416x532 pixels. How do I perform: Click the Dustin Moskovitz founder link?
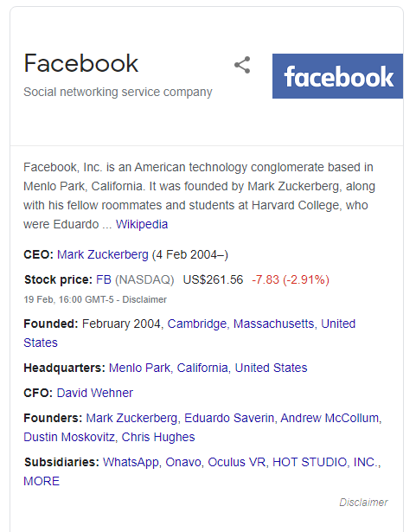(69, 437)
